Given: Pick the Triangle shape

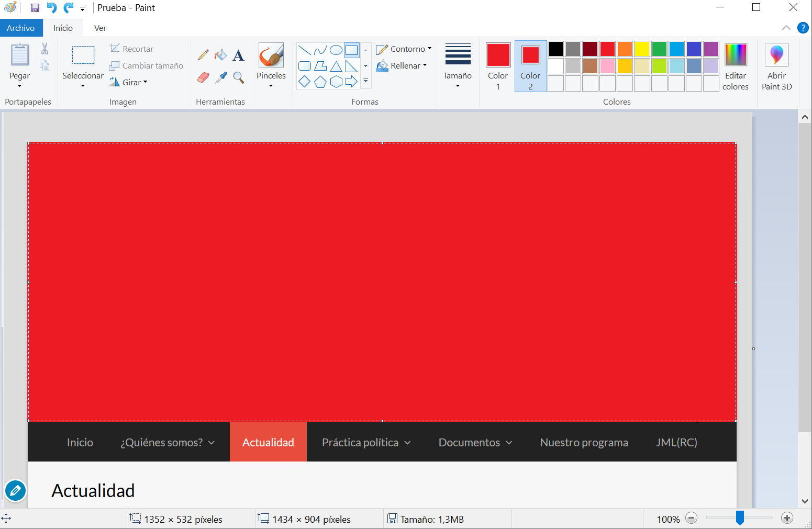Looking at the screenshot, I should 336,66.
